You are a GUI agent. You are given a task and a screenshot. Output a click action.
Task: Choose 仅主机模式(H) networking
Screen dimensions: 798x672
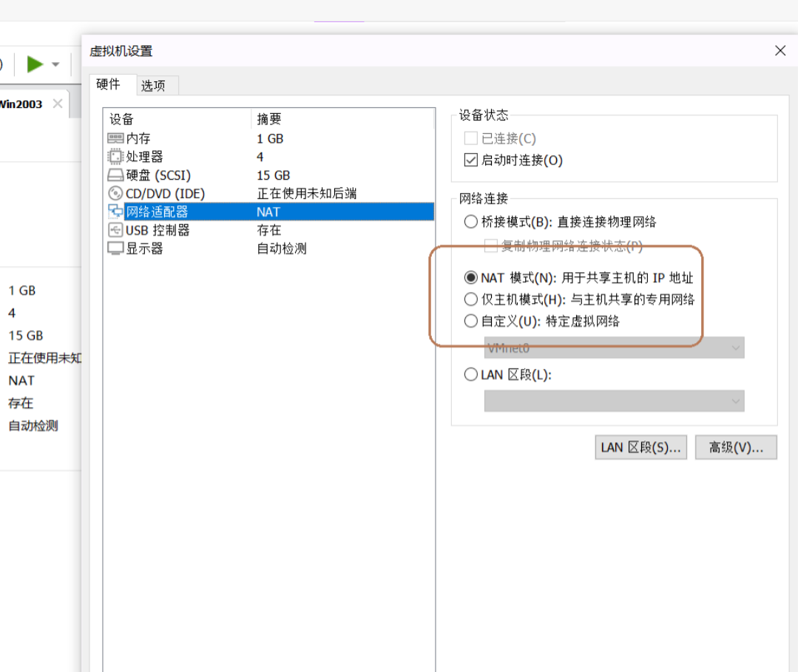click(471, 299)
